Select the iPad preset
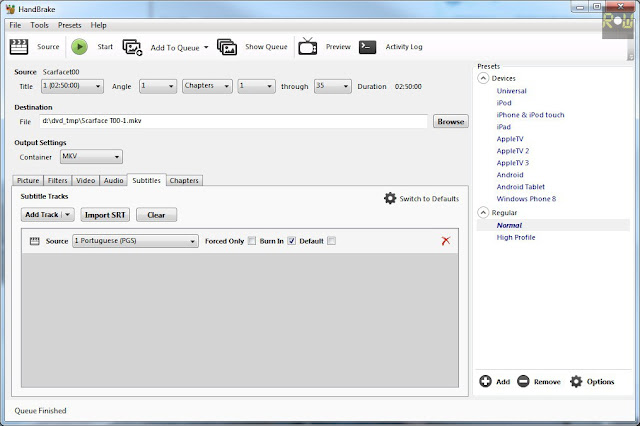The height and width of the screenshot is (426, 640). [504, 127]
